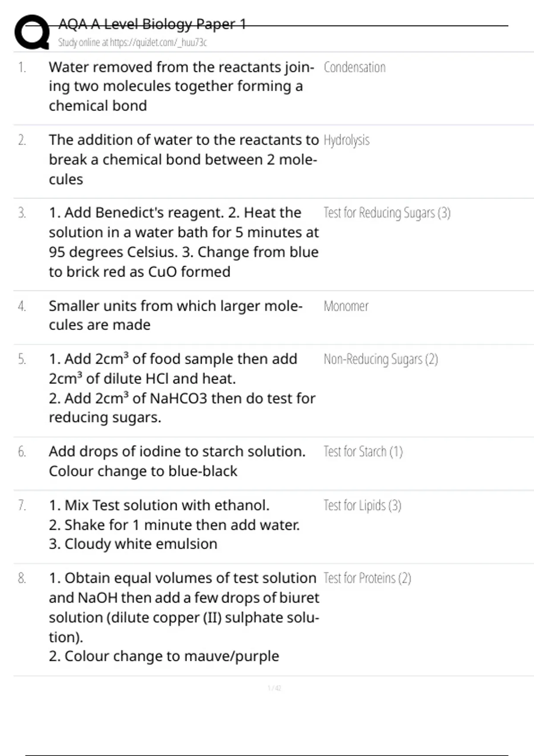Viewport: 534px width, 756px height.
Task: Select the Hydrolysis term
Action: [x=346, y=140]
